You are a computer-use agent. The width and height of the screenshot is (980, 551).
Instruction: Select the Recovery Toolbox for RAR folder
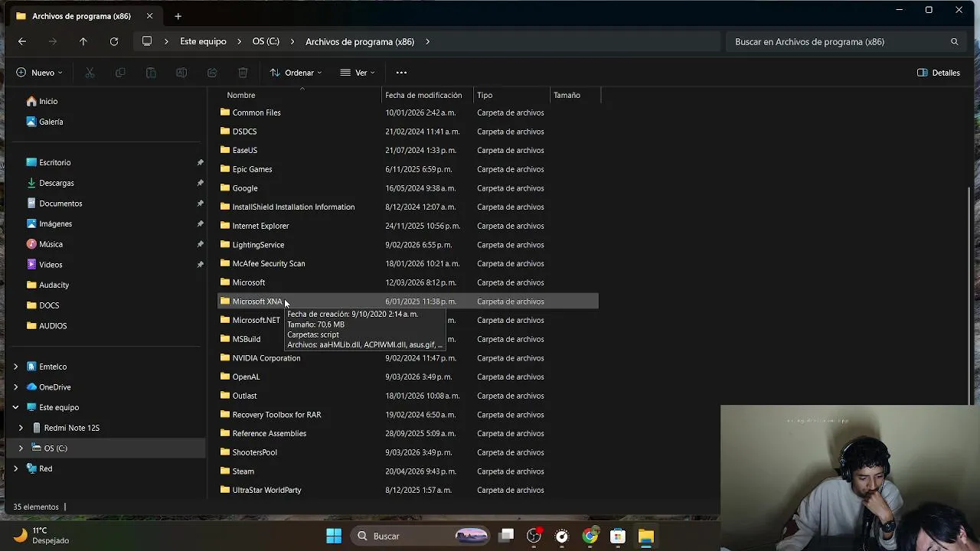(x=276, y=415)
